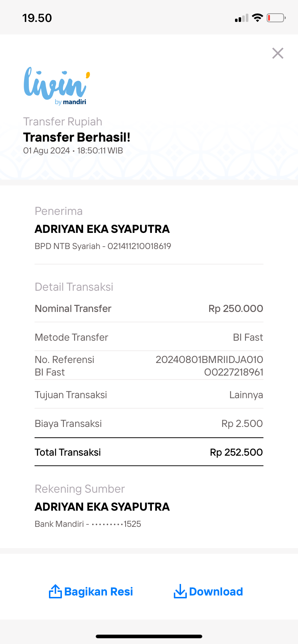Tap the home indicator bar
The image size is (298, 644).
pos(149,636)
